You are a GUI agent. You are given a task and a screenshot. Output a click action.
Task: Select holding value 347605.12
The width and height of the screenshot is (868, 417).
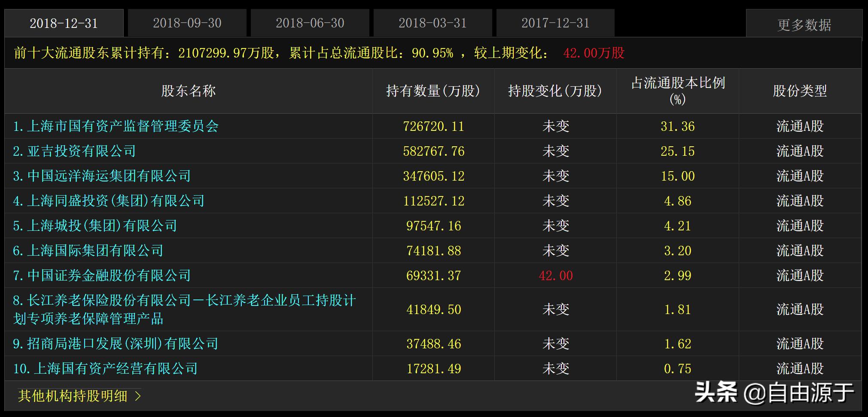point(434,176)
